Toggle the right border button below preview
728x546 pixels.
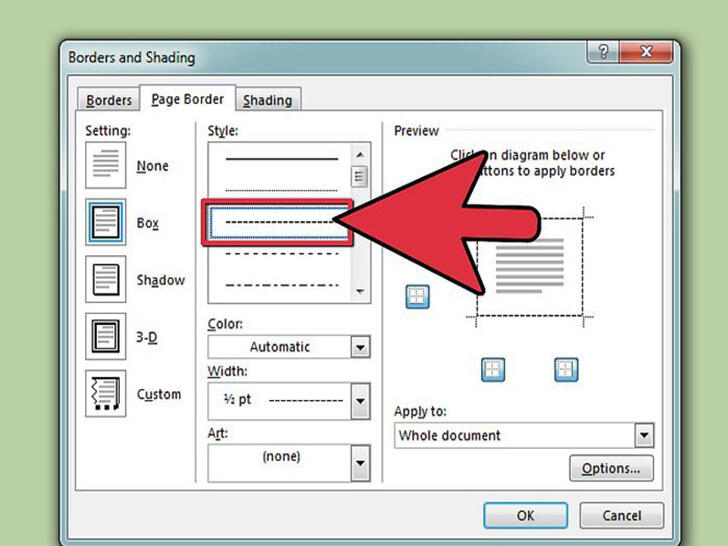pos(566,370)
